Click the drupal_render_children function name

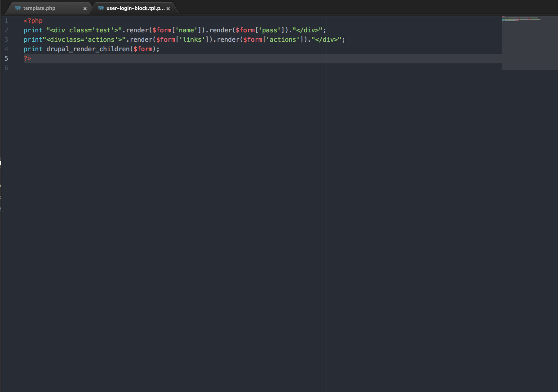[x=88, y=49]
